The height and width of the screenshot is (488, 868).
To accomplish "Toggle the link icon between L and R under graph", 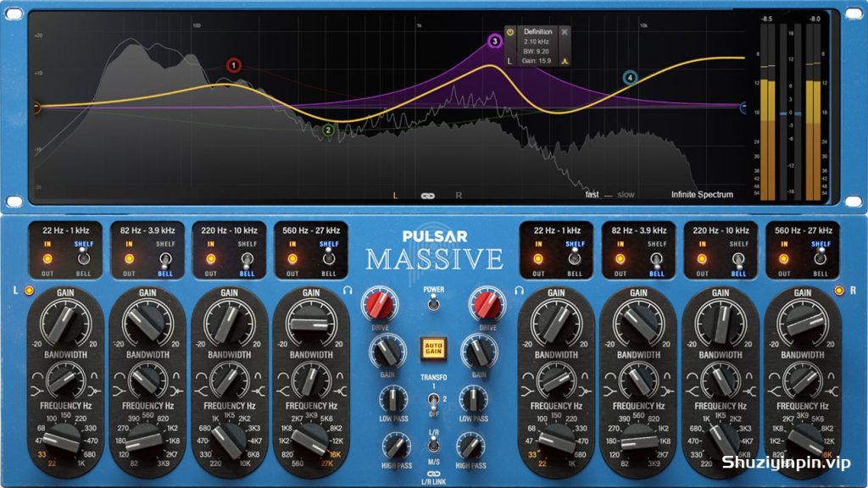I will (x=427, y=196).
